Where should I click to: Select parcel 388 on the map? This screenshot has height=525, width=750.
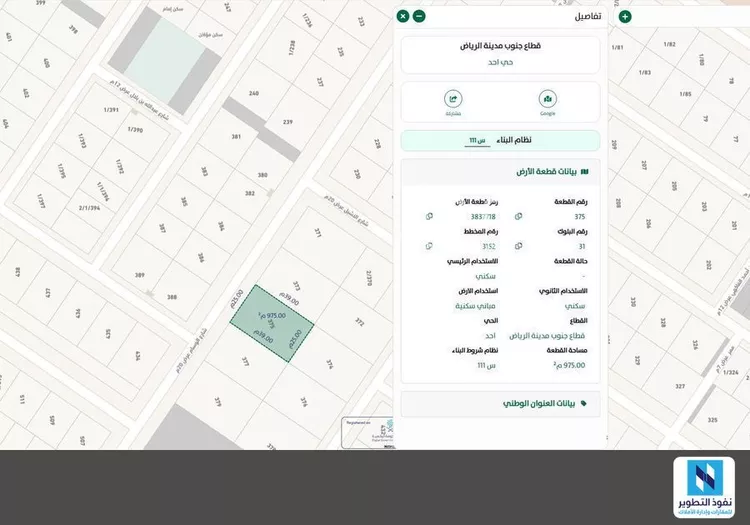pos(171,297)
